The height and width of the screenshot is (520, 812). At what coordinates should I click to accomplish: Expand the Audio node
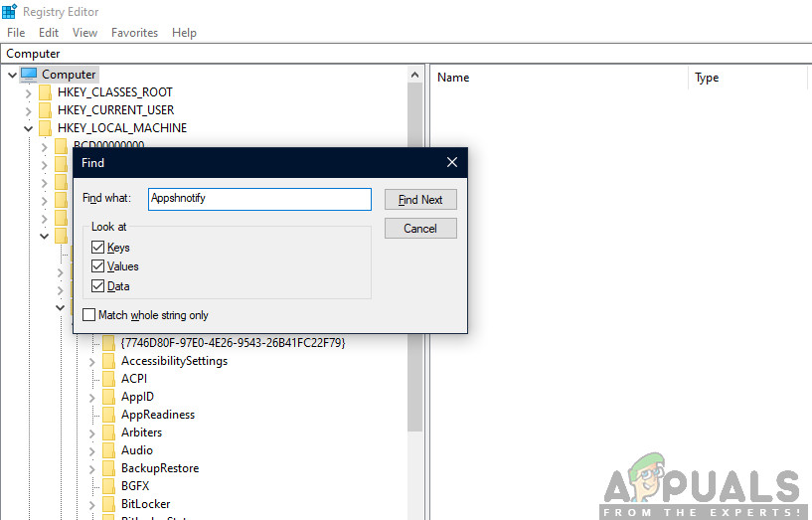pyautogui.click(x=92, y=451)
